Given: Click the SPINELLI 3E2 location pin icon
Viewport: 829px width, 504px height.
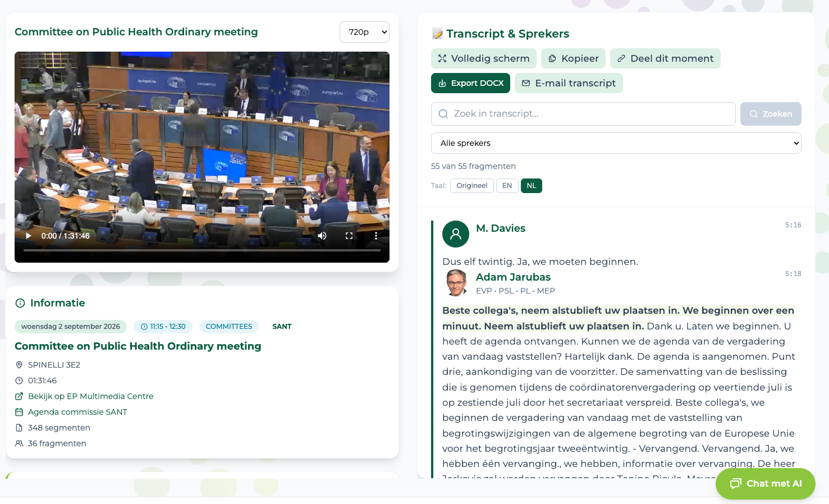Looking at the screenshot, I should [x=19, y=365].
